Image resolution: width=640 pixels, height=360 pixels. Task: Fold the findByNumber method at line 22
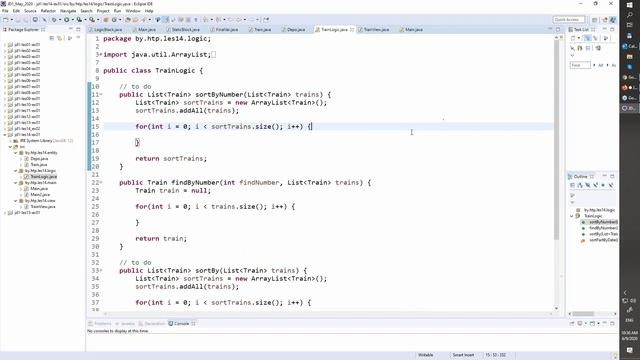click(x=101, y=182)
